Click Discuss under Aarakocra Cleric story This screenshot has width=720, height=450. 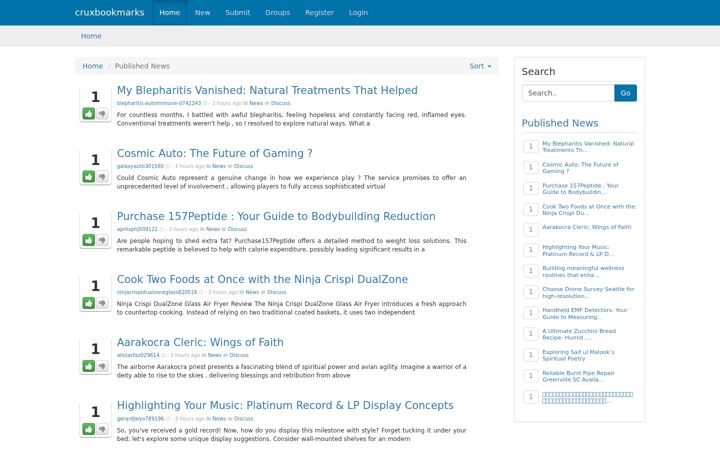239,355
